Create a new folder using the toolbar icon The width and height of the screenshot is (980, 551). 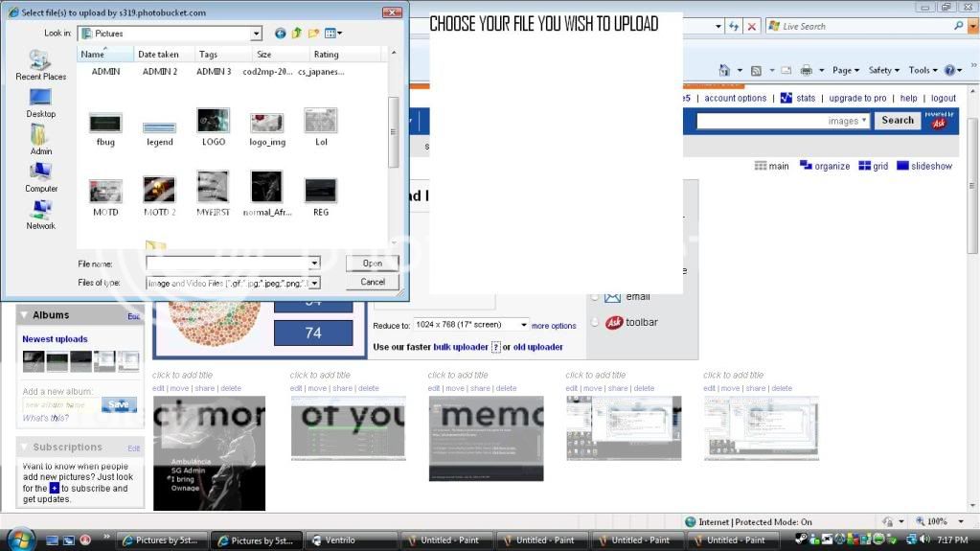(313, 34)
